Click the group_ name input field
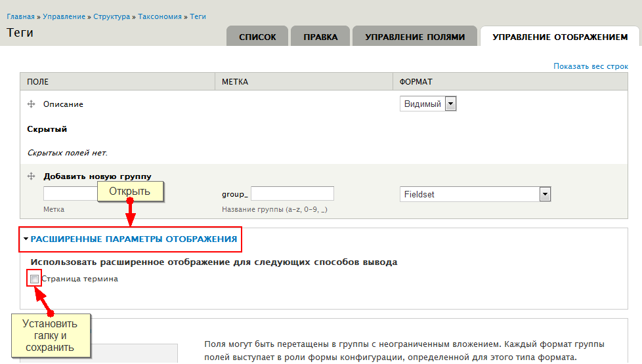The height and width of the screenshot is (364, 642). (292, 193)
